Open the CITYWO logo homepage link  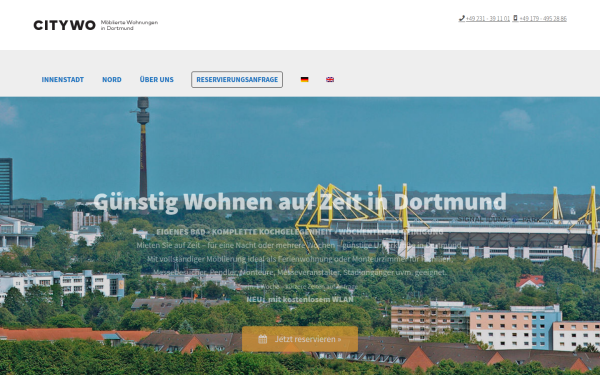tap(96, 25)
